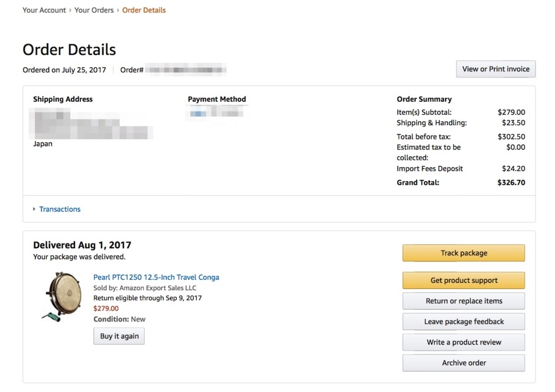Choose Write a product review
This screenshot has height=392, width=555.
[464, 342]
